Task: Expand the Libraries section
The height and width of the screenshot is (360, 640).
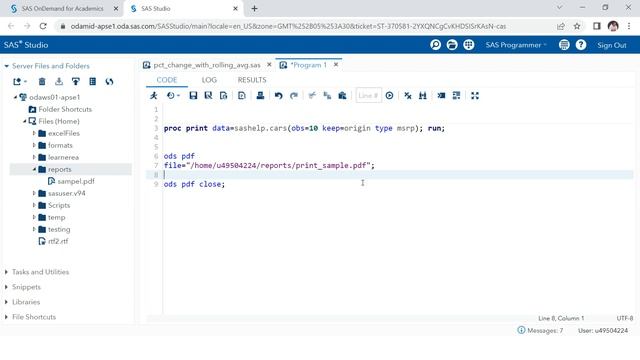Action: click(7, 302)
